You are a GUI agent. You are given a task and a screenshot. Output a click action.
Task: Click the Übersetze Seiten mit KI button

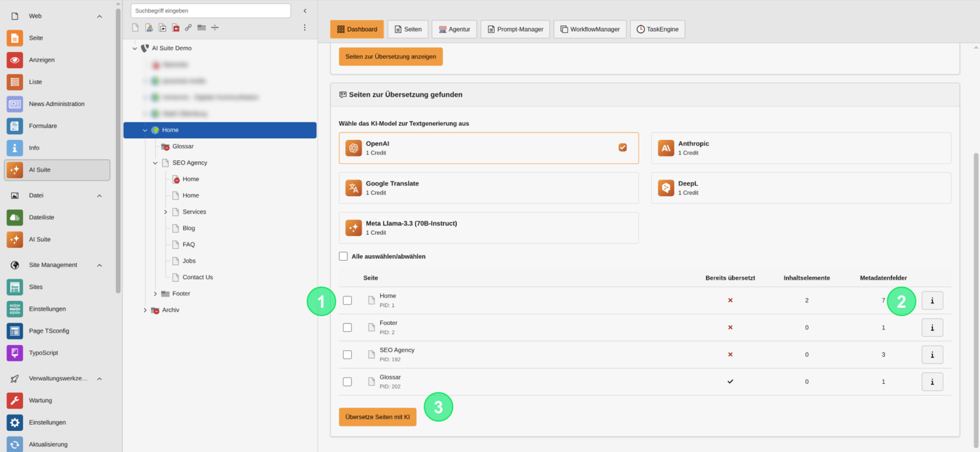point(377,417)
